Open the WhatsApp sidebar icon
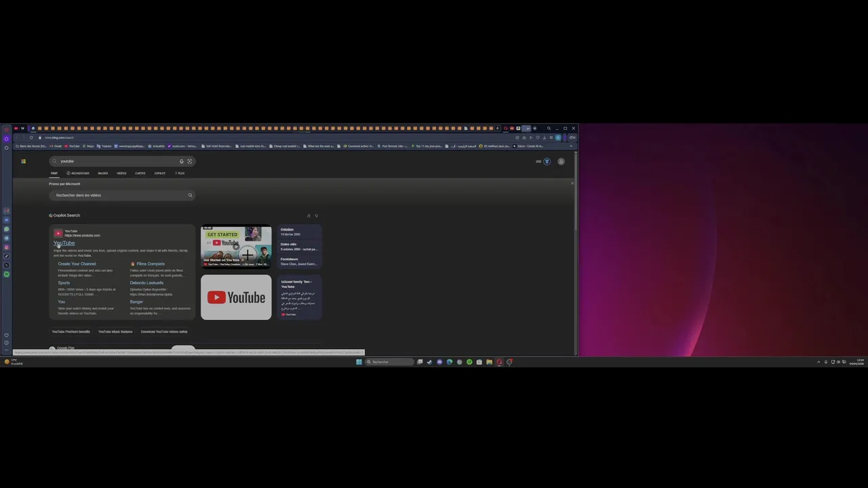 click(x=7, y=229)
